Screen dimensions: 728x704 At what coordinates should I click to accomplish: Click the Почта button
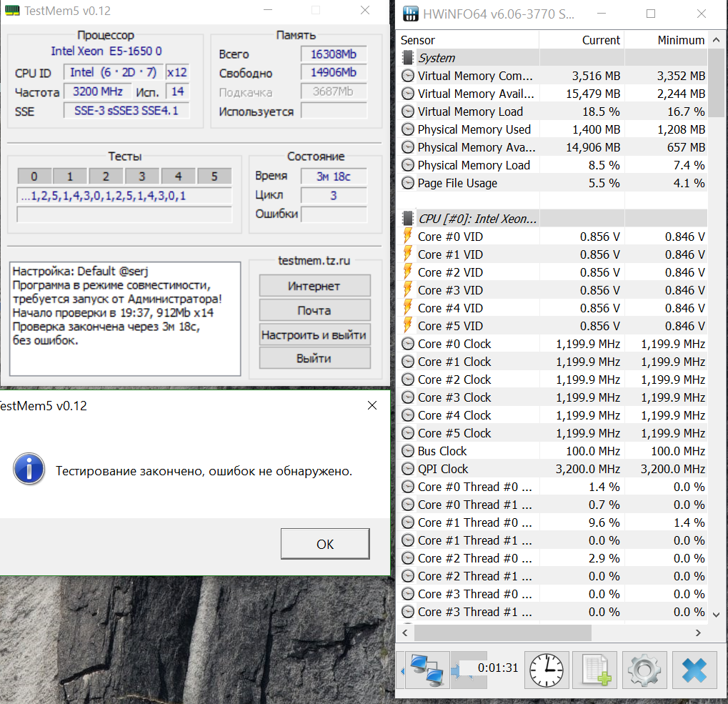(314, 310)
